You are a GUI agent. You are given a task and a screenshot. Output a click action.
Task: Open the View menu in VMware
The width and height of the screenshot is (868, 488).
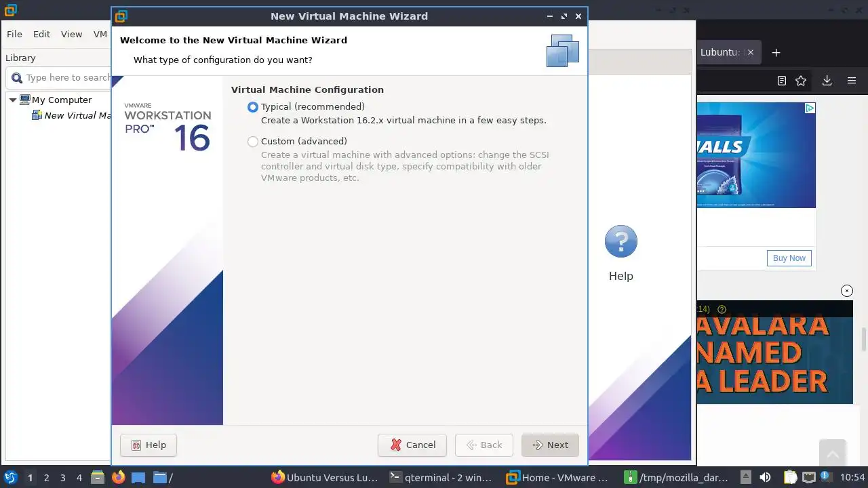(x=71, y=34)
